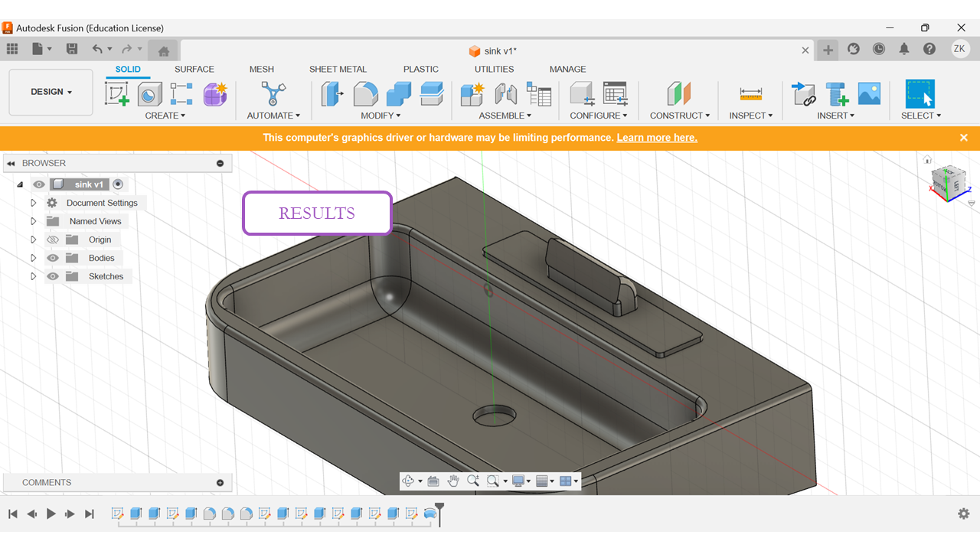Select the Pan hand tool
Image resolution: width=980 pixels, height=551 pixels.
[x=453, y=481]
